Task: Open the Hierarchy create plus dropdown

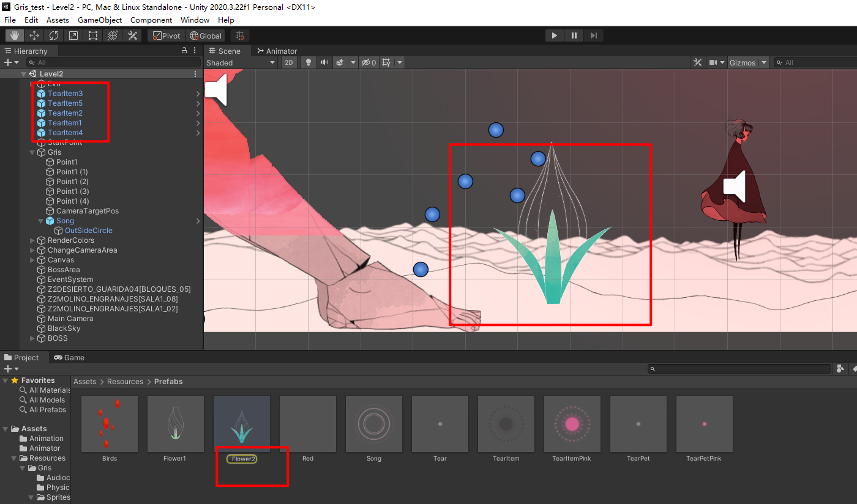Action: click(10, 62)
